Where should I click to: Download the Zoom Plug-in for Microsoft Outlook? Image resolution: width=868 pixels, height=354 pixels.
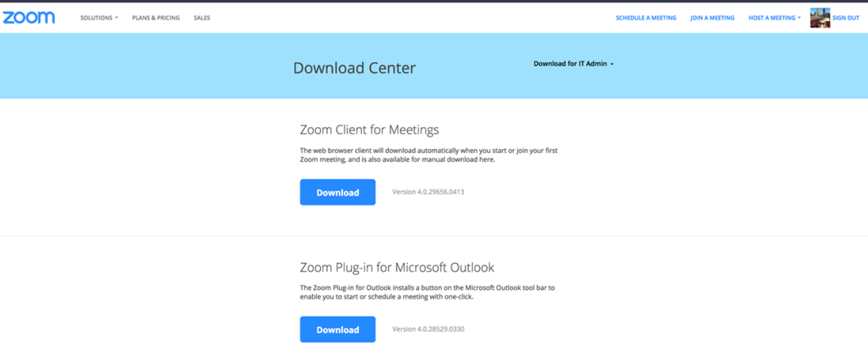click(338, 330)
